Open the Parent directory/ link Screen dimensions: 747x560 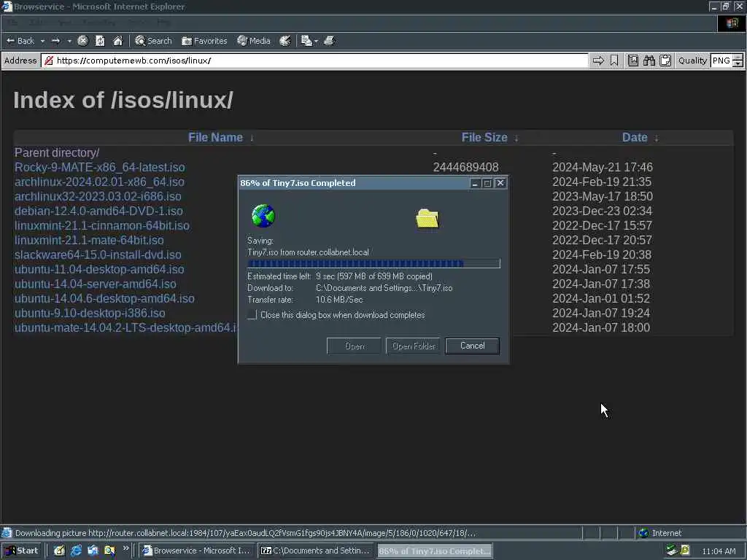pyautogui.click(x=57, y=152)
